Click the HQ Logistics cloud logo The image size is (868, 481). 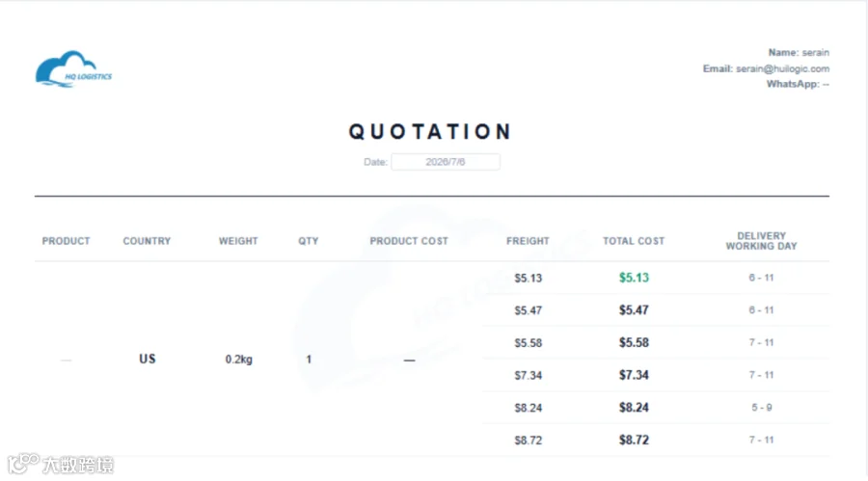click(x=73, y=69)
